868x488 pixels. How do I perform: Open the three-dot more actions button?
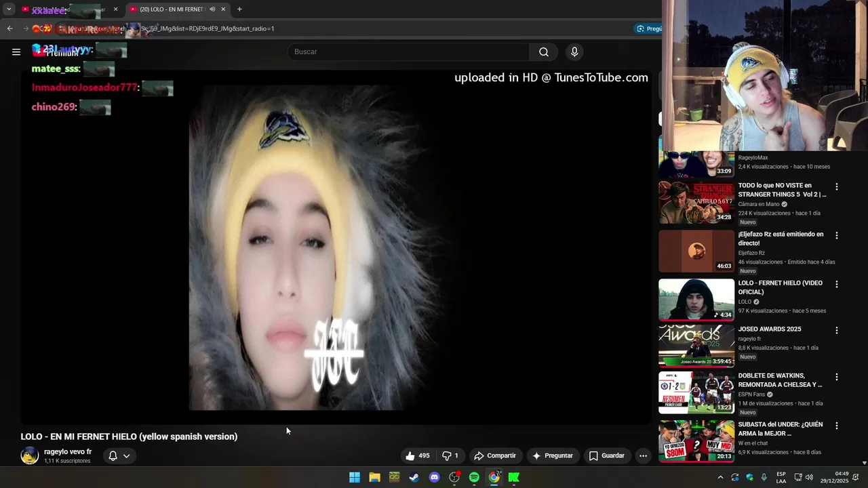(x=643, y=455)
